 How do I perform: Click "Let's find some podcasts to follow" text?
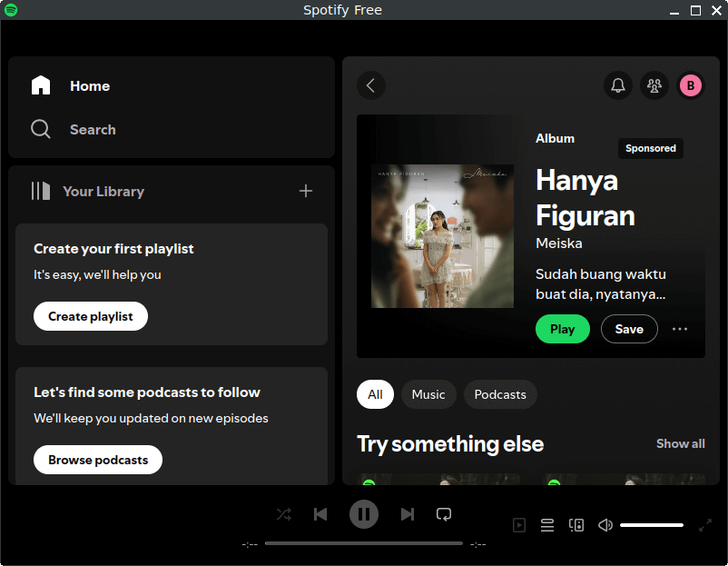[147, 392]
